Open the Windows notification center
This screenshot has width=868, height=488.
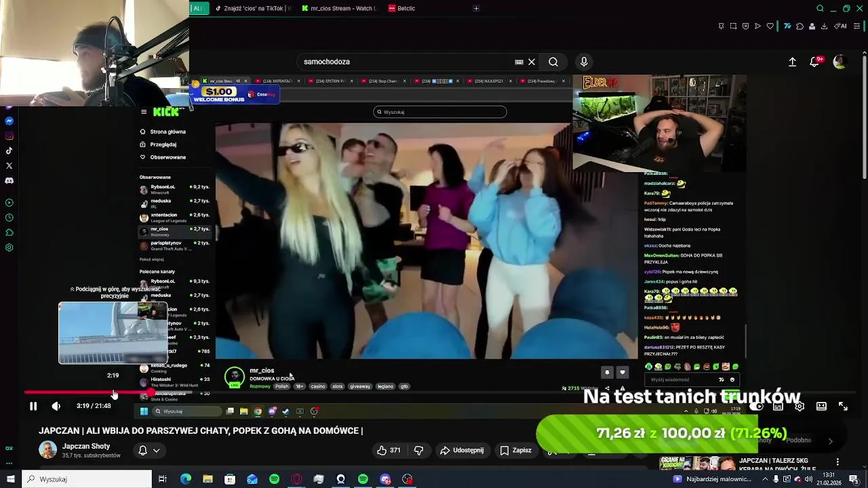click(854, 479)
